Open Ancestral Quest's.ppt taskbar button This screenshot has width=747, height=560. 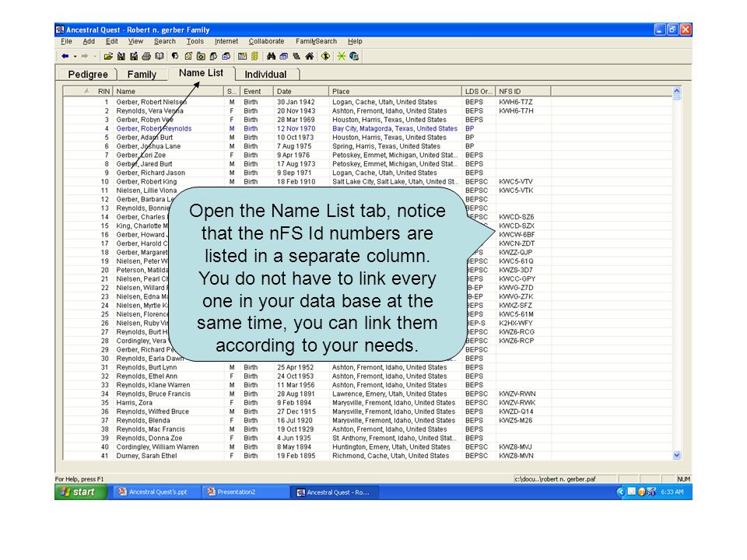[x=156, y=492]
